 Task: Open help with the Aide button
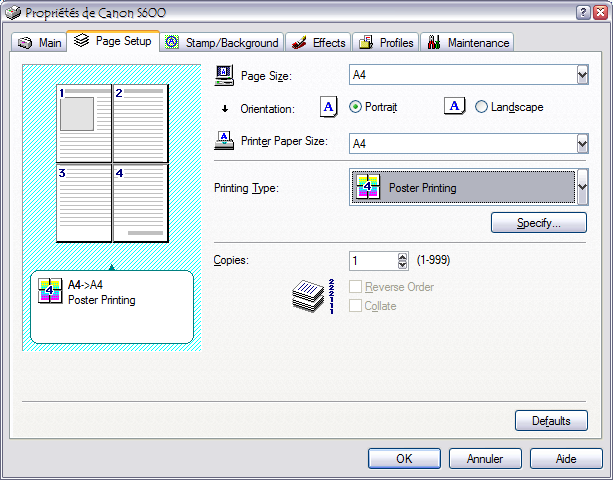[566, 459]
